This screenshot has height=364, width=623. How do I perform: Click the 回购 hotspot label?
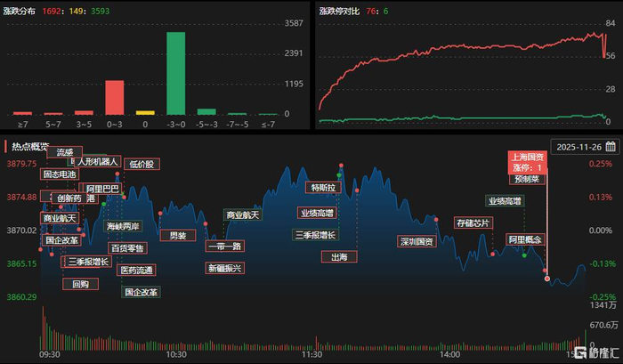(x=81, y=284)
